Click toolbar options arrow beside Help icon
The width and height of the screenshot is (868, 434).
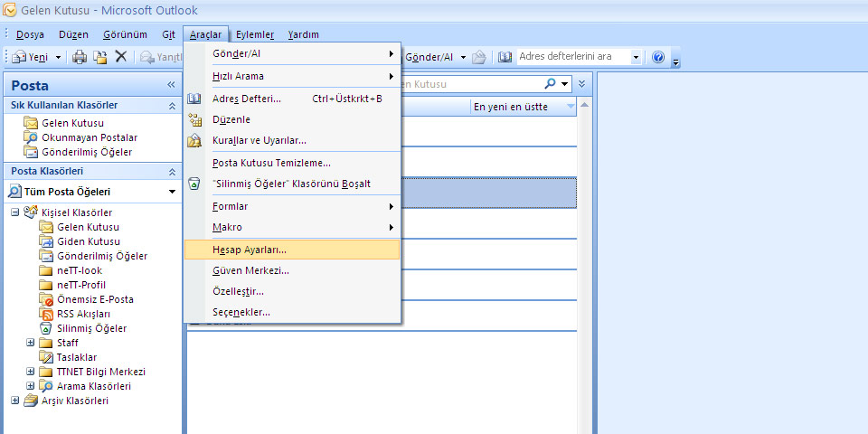pos(675,61)
